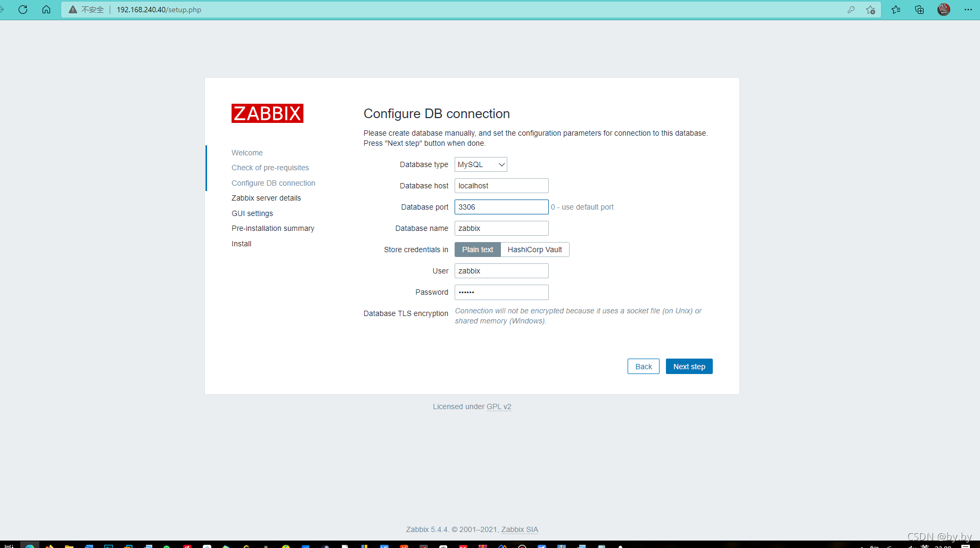
Task: Click the User input field
Action: 501,271
